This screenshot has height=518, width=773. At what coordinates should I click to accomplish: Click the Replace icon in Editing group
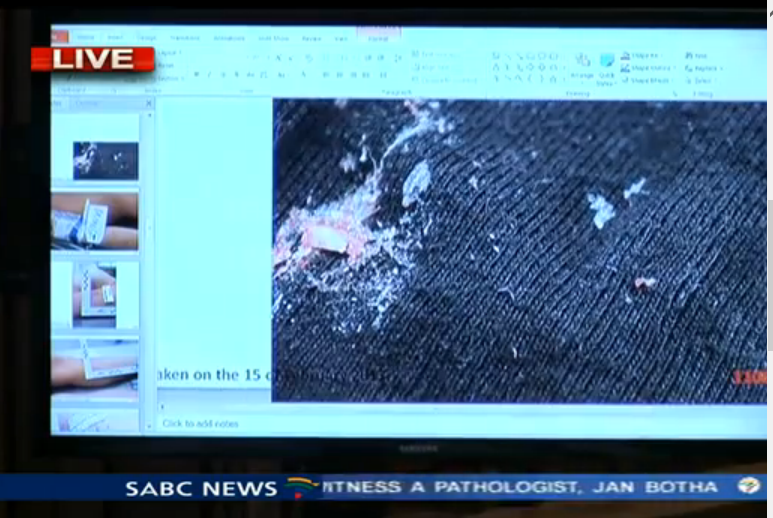point(689,68)
